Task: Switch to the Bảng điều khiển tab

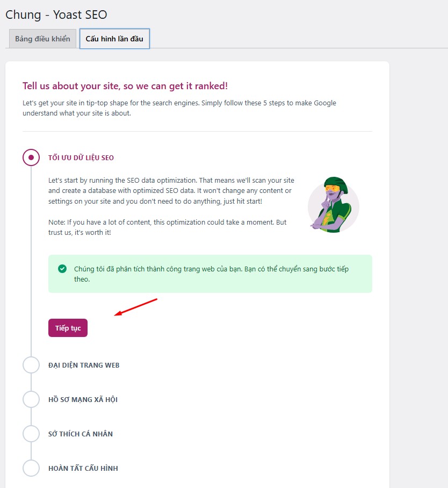Action: coord(42,39)
